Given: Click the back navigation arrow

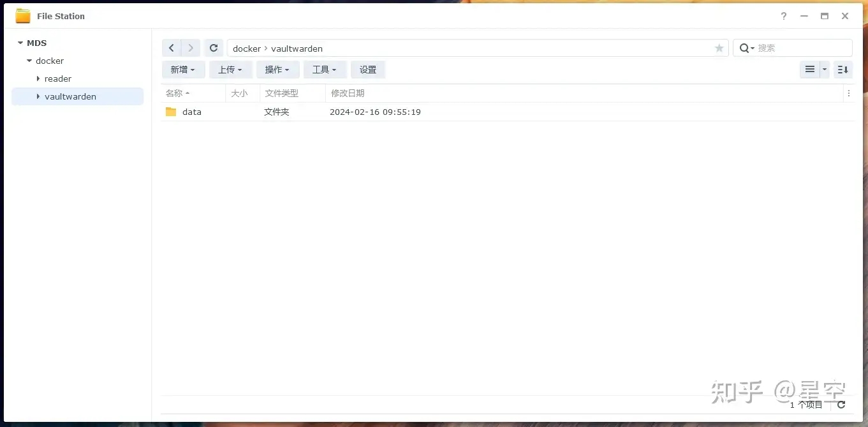Looking at the screenshot, I should coord(171,49).
